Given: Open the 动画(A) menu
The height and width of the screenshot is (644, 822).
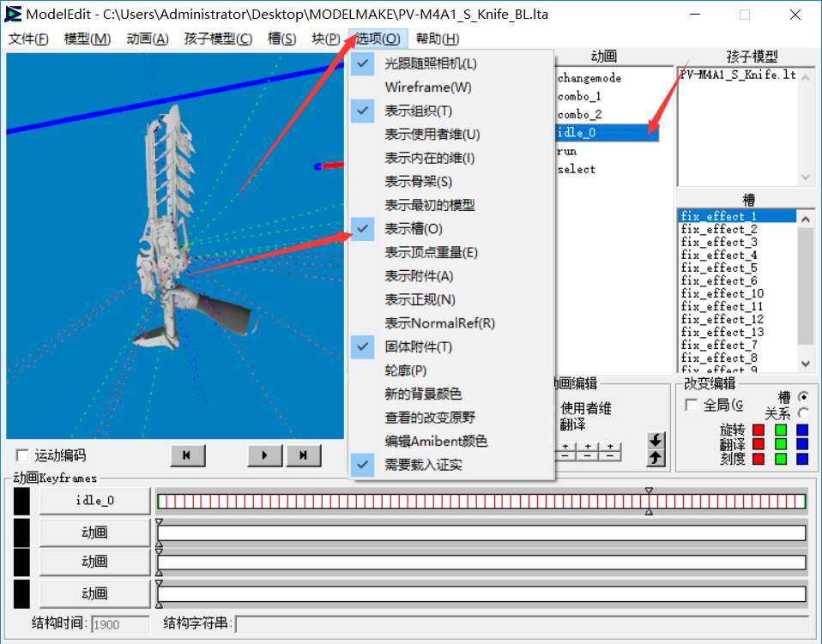Looking at the screenshot, I should coord(148,39).
